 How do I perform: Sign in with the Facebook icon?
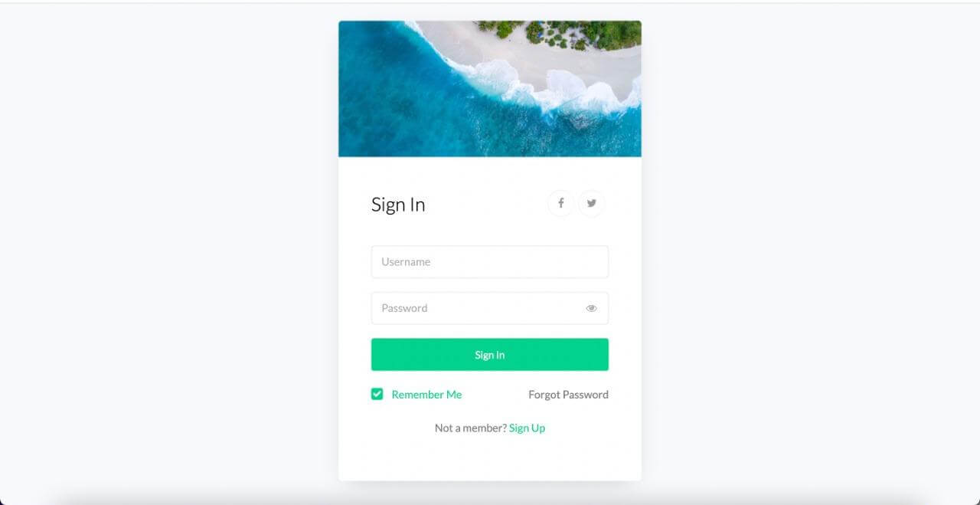tap(560, 203)
